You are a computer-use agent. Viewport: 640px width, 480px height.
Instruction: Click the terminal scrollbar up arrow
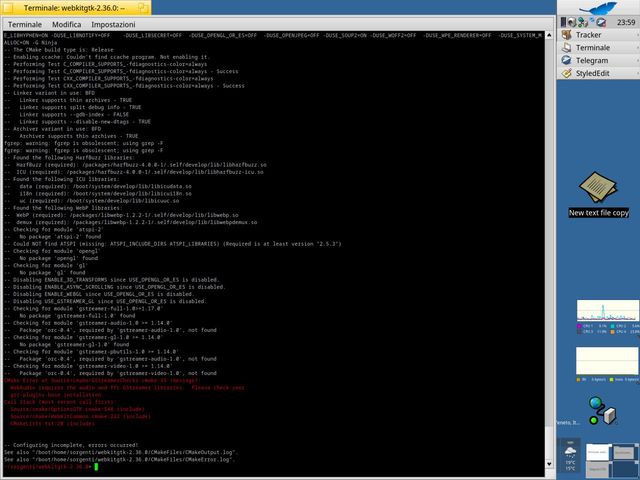pyautogui.click(x=549, y=36)
